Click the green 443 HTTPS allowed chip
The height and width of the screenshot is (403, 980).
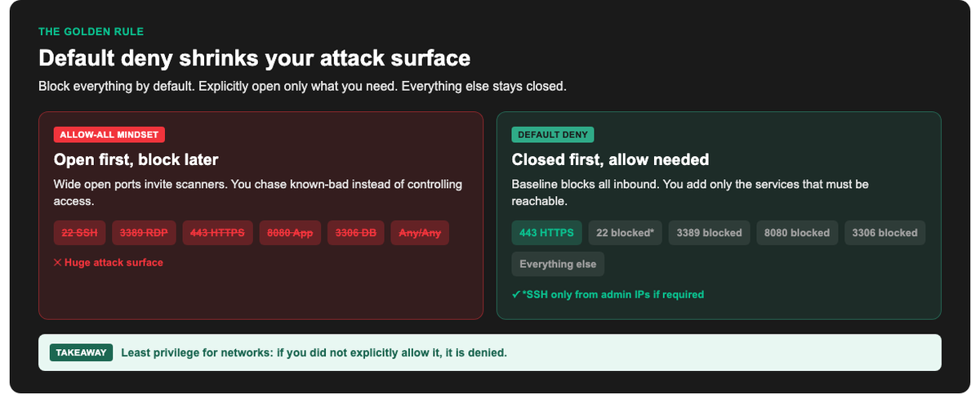coord(546,233)
